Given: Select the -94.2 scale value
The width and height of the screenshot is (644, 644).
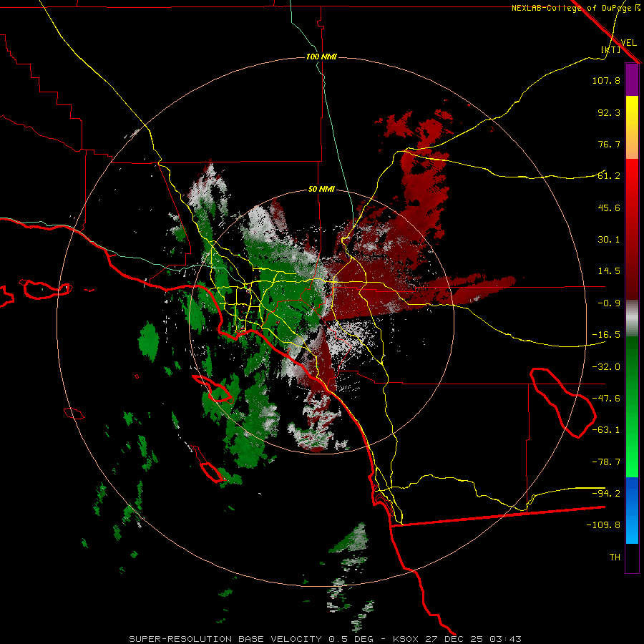Looking at the screenshot, I should coord(606,493).
